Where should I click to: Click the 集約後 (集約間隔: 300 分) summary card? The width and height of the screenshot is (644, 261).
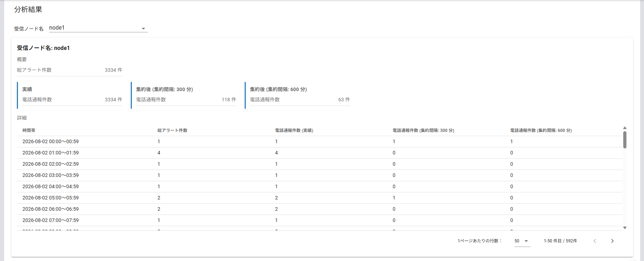click(x=184, y=95)
